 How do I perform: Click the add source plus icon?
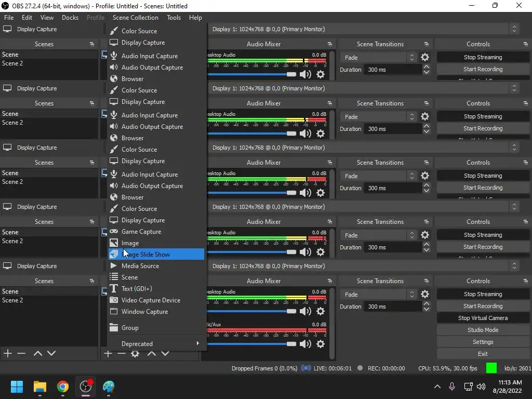tap(108, 354)
